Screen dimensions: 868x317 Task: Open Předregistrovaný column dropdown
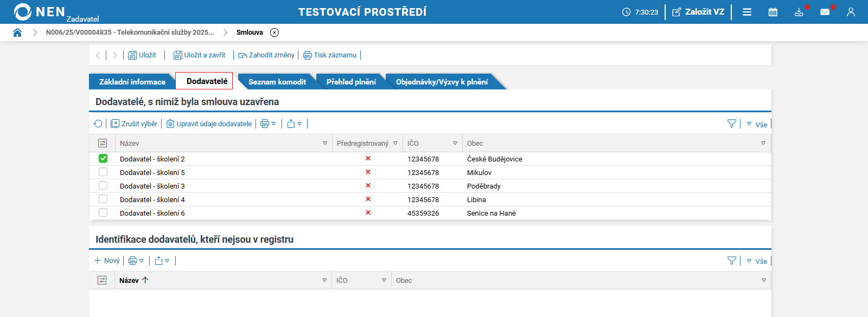click(395, 143)
